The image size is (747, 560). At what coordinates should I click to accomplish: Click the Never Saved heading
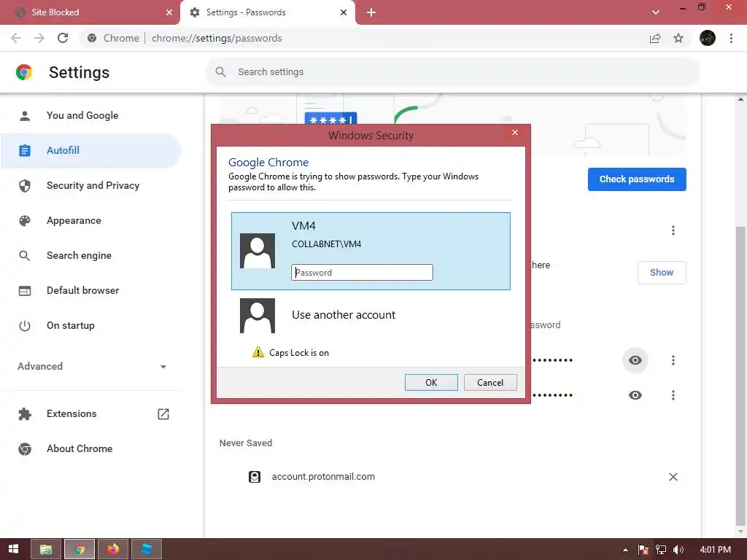[x=246, y=443]
